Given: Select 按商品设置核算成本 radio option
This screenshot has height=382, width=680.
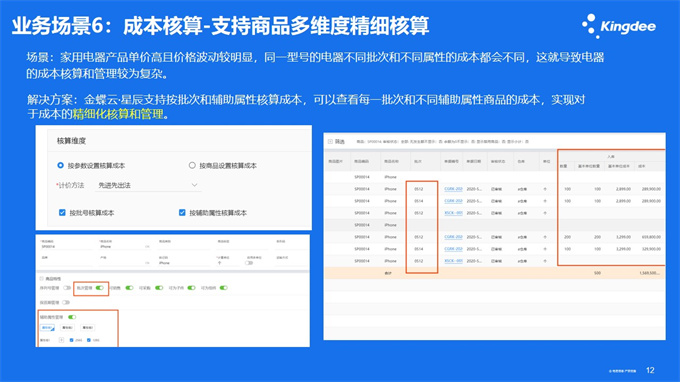Looking at the screenshot, I should click(192, 165).
